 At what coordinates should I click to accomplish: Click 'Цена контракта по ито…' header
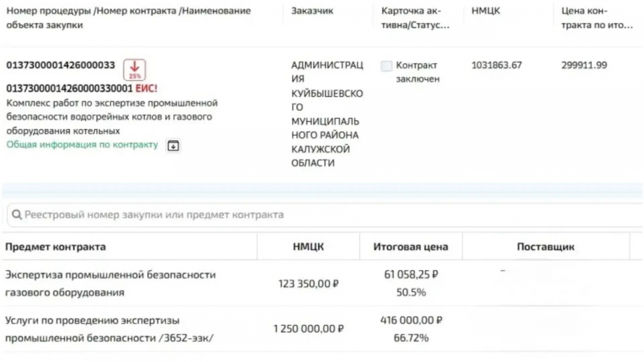click(597, 18)
